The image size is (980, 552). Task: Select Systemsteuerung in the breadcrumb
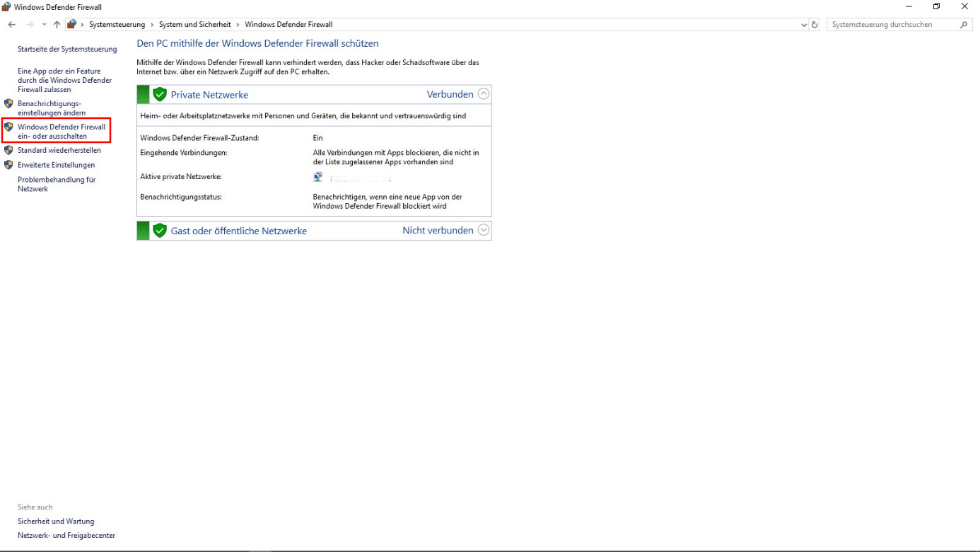click(117, 25)
